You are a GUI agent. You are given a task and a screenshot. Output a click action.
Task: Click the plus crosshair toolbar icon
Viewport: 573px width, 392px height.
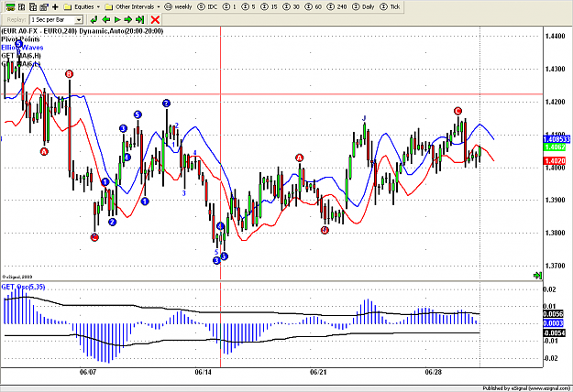tap(55, 7)
